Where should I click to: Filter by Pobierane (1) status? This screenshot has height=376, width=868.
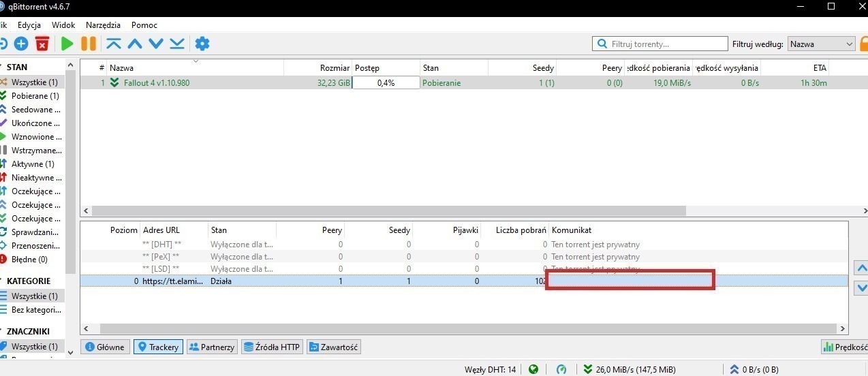[34, 96]
